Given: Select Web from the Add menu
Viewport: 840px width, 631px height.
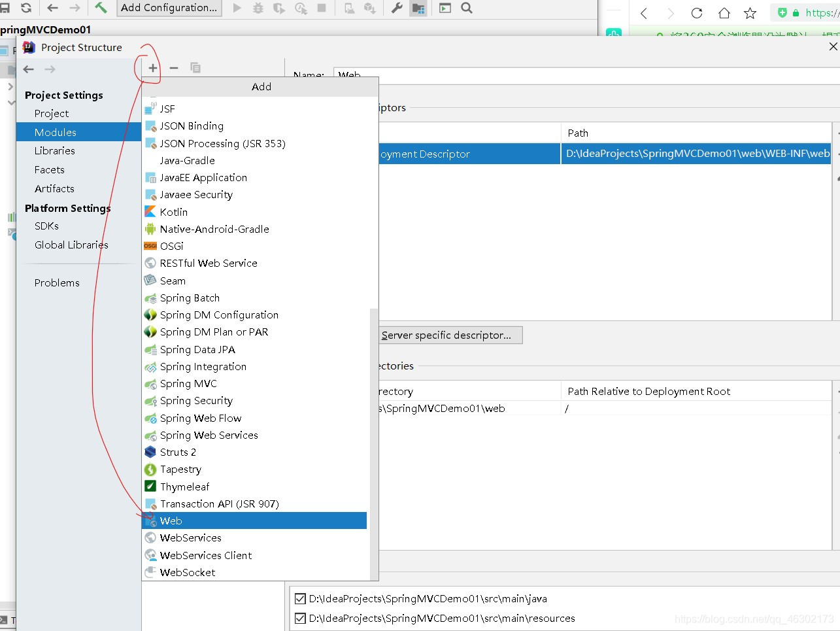Looking at the screenshot, I should click(254, 520).
